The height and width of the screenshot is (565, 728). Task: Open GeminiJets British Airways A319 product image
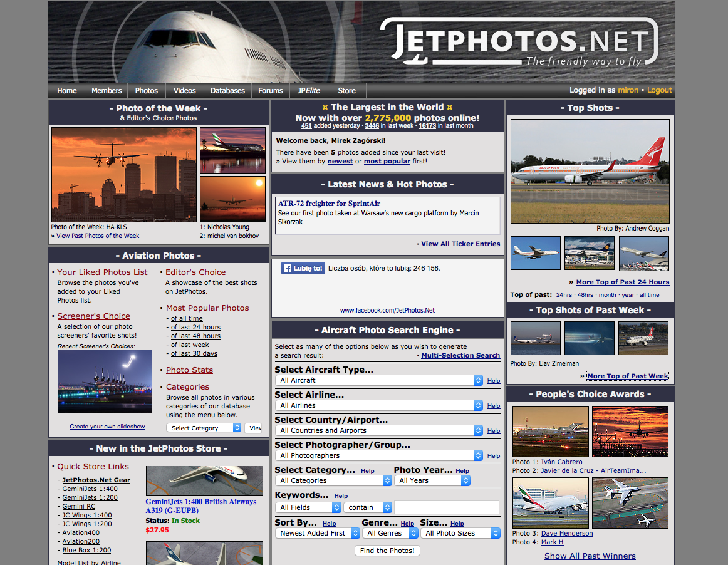(204, 480)
